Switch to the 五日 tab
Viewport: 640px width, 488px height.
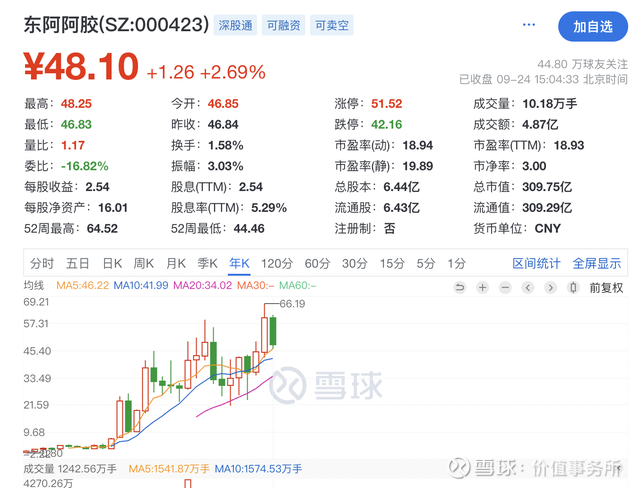tap(78, 264)
